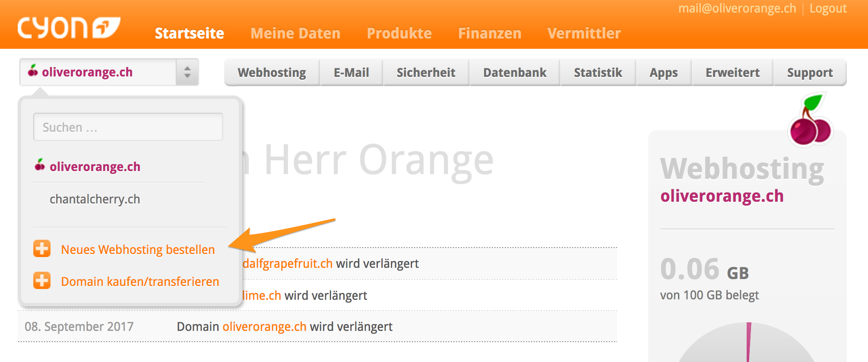Click the plus icon beside Domain kaufen/transferieren

(42, 281)
